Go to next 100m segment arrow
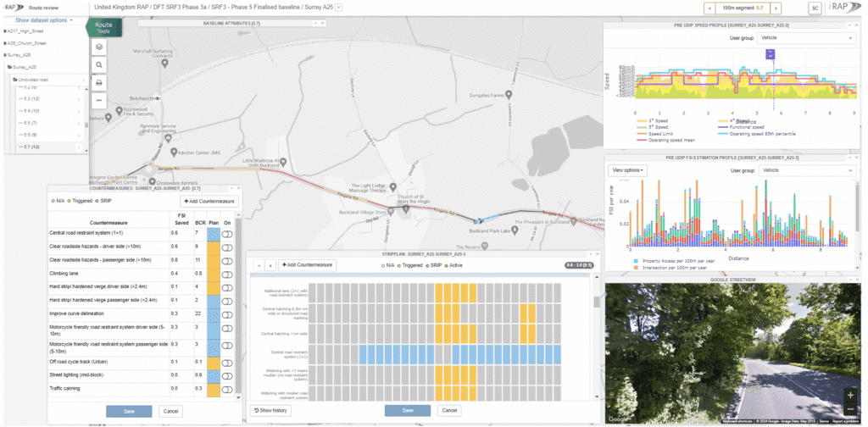 [x=776, y=8]
